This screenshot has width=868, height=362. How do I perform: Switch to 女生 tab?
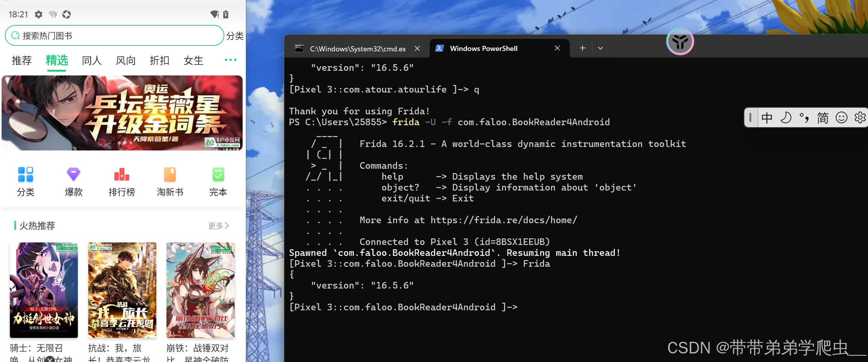tap(193, 61)
